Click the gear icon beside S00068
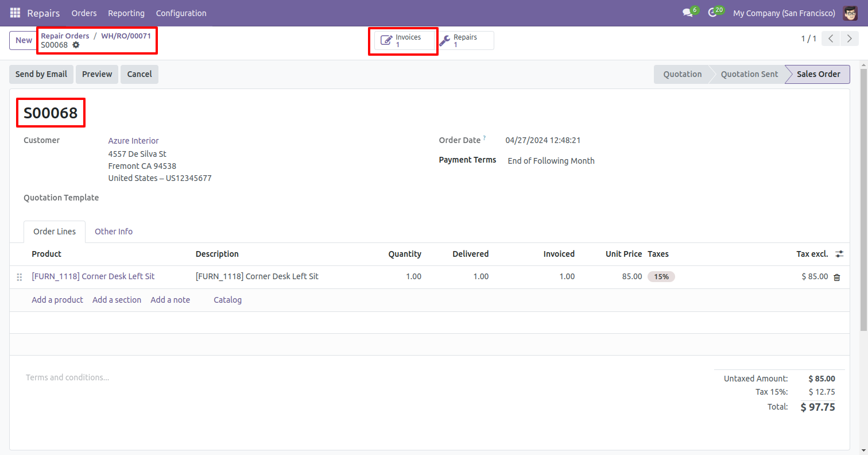Viewport: 868px width, 455px height. (76, 45)
